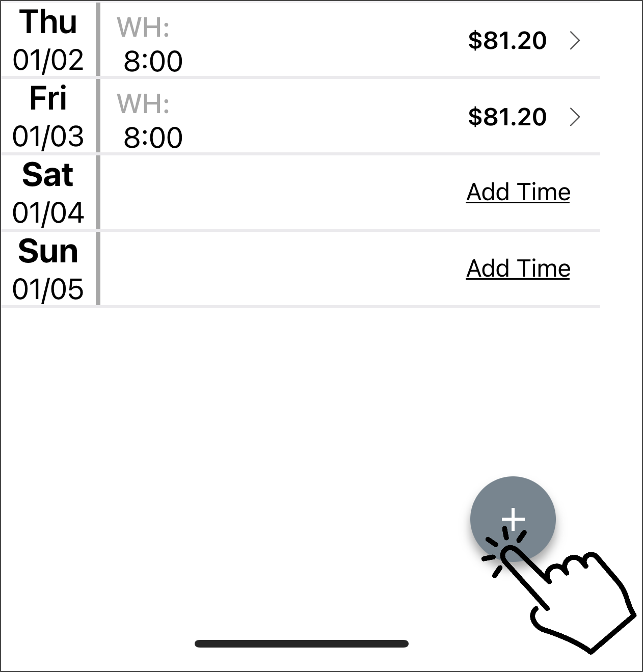
Task: Tap the Sun day label
Action: coord(48,251)
